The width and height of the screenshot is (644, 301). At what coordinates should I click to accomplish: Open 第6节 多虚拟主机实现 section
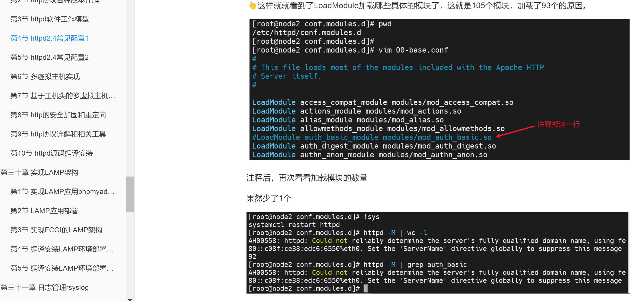(46, 77)
